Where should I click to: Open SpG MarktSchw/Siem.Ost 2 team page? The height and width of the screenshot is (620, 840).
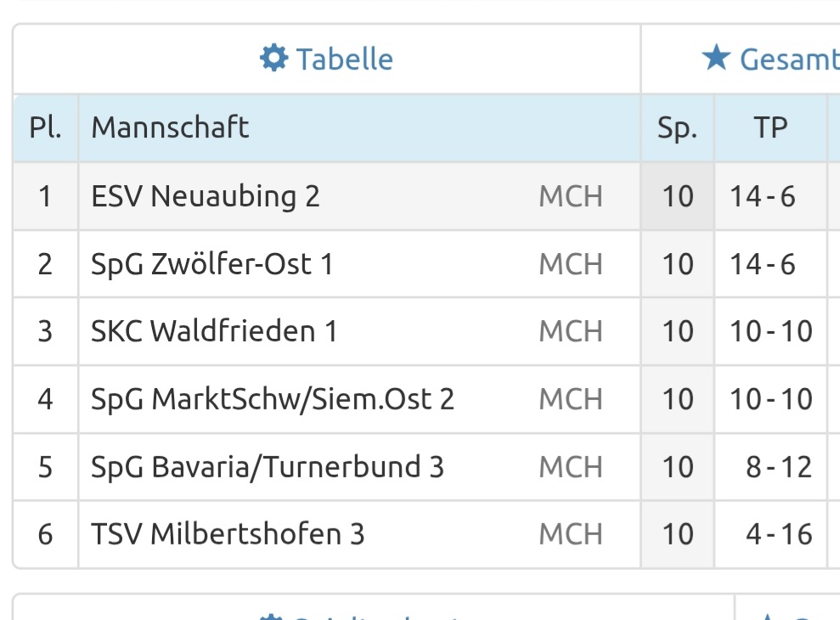point(273,399)
